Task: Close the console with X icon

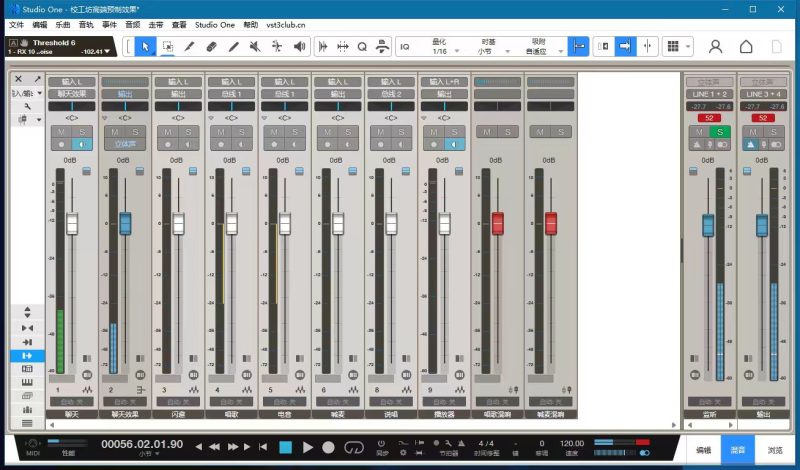Action: click(18, 79)
